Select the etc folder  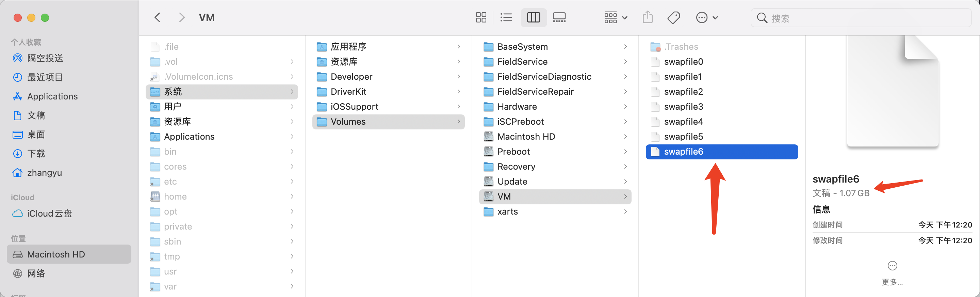coord(222,182)
